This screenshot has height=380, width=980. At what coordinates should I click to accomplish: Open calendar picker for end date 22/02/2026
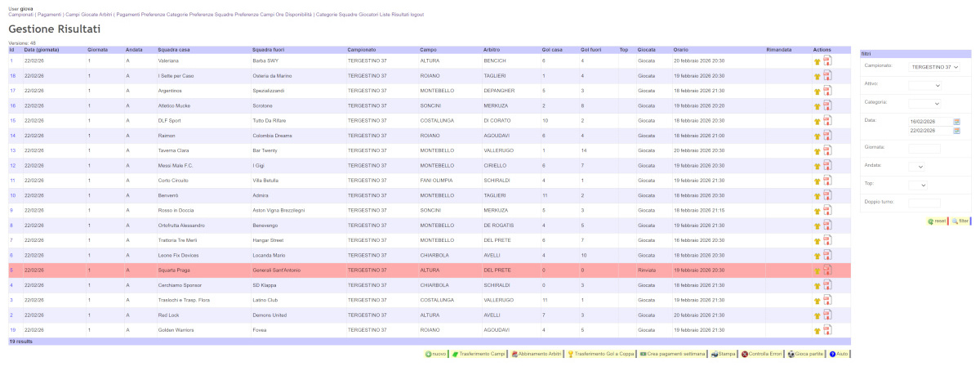[x=956, y=131]
